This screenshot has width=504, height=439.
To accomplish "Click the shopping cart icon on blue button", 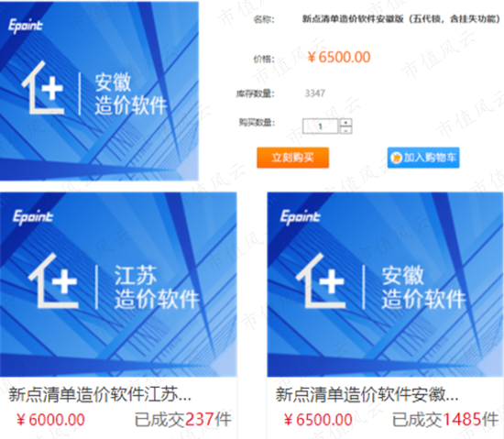I will coord(396,158).
